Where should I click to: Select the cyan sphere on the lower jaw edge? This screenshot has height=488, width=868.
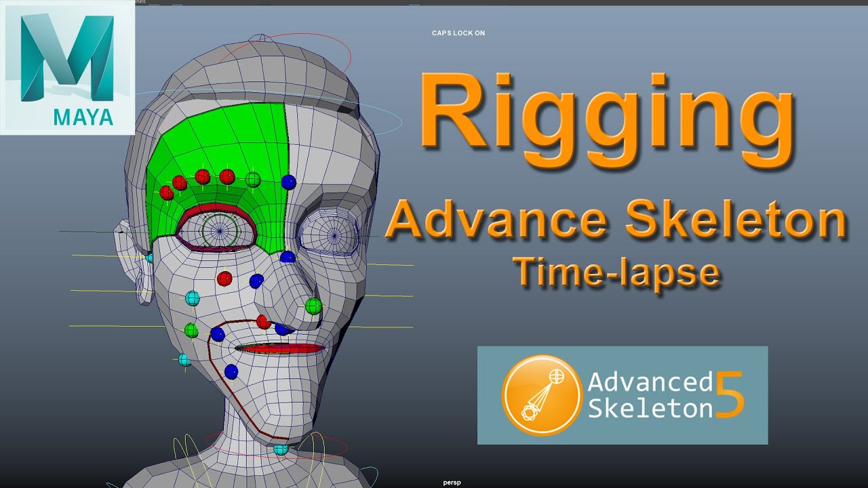coord(184,360)
